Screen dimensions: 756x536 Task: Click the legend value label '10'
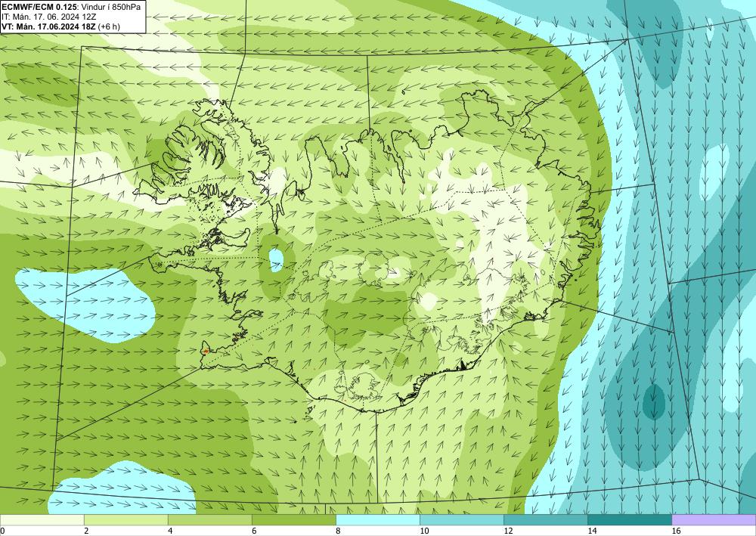tap(424, 531)
